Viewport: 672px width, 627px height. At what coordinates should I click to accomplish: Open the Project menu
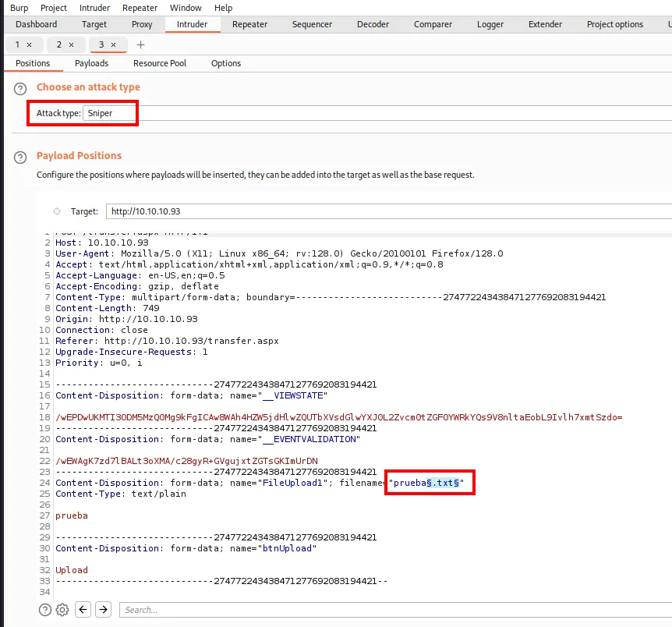54,8
